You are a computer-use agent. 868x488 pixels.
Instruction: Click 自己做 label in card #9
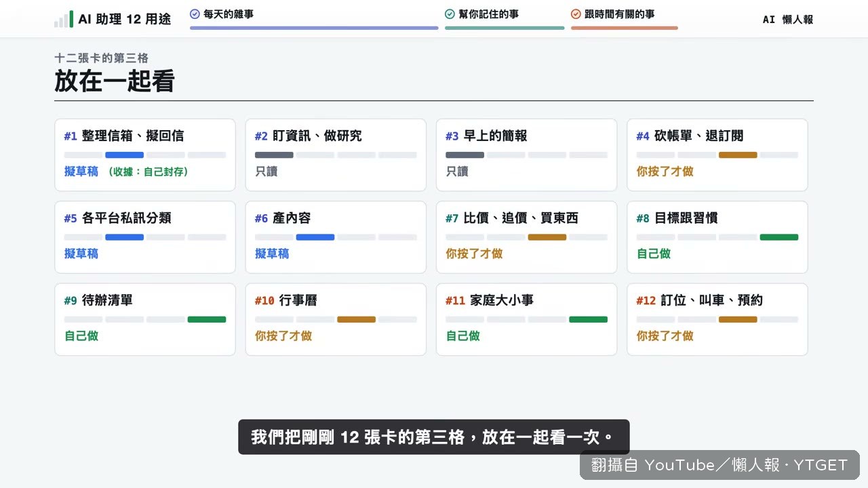click(81, 335)
